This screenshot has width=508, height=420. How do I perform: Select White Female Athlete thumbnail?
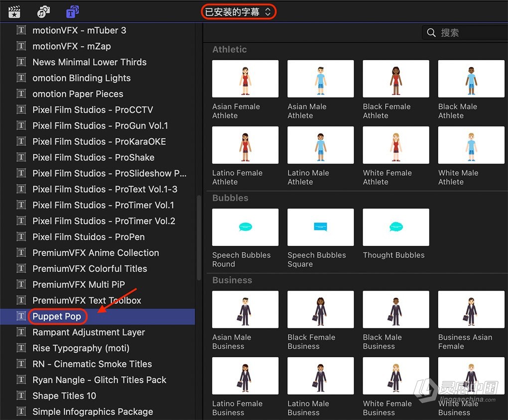click(x=396, y=145)
